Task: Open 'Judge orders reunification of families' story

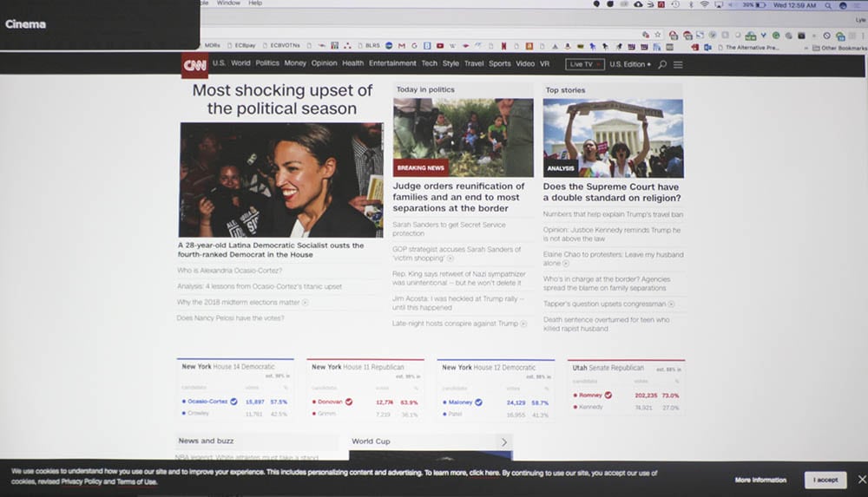Action: tap(458, 197)
